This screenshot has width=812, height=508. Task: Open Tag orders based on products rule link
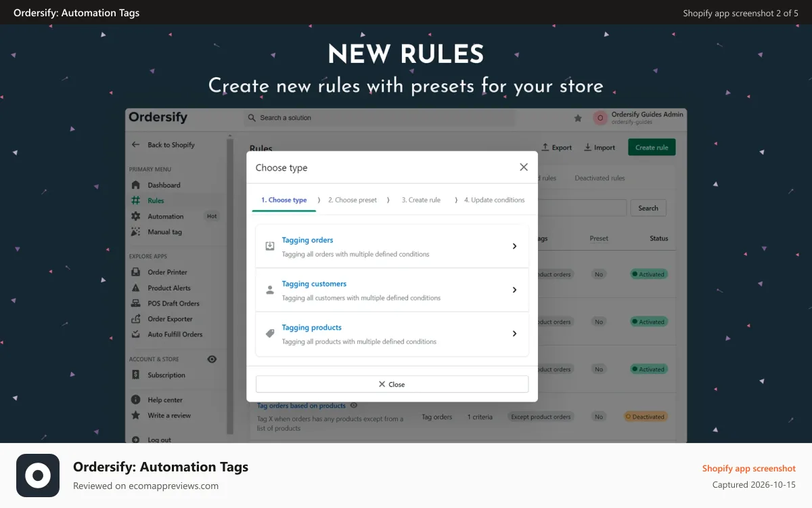coord(301,406)
